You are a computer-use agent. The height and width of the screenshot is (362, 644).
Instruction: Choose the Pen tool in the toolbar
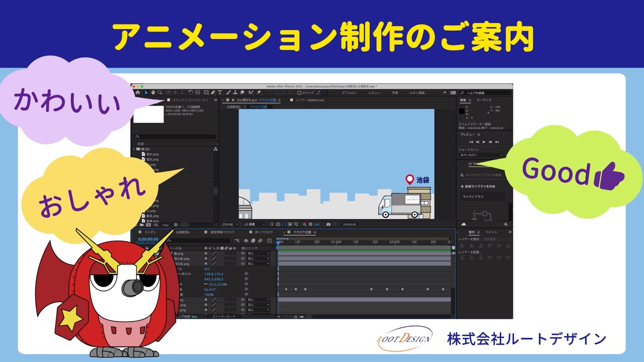(x=213, y=93)
